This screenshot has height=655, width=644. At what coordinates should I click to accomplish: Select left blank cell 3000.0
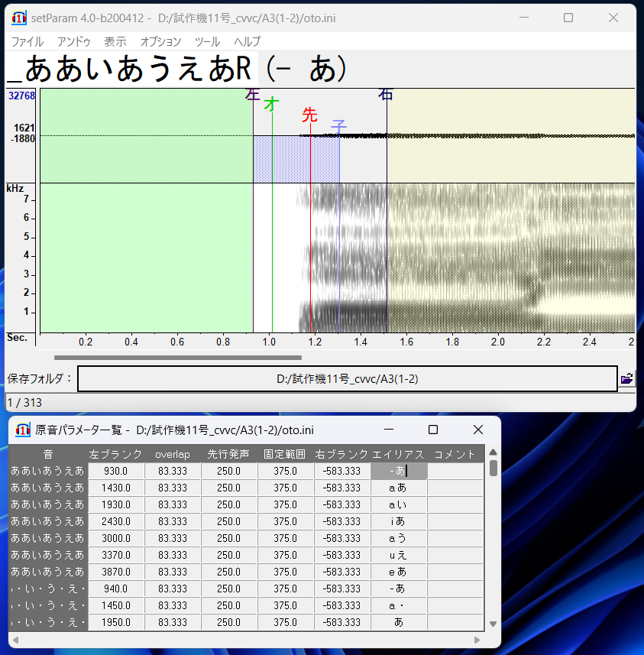point(116,539)
